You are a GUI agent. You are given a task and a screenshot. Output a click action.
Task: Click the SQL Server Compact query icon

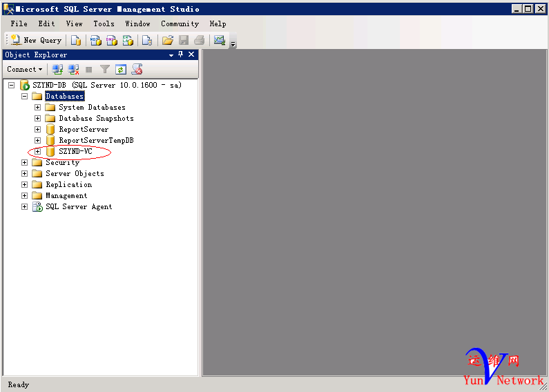(147, 41)
